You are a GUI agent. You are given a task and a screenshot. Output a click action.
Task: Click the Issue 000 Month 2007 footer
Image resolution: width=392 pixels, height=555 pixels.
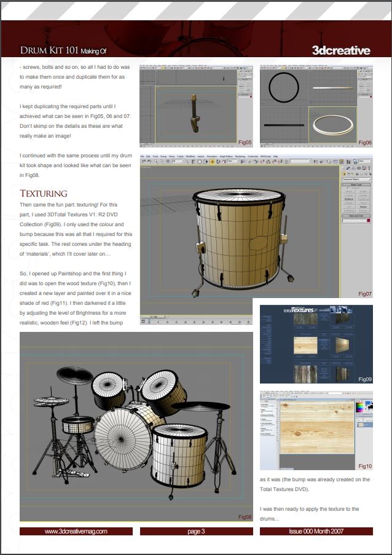(x=316, y=531)
